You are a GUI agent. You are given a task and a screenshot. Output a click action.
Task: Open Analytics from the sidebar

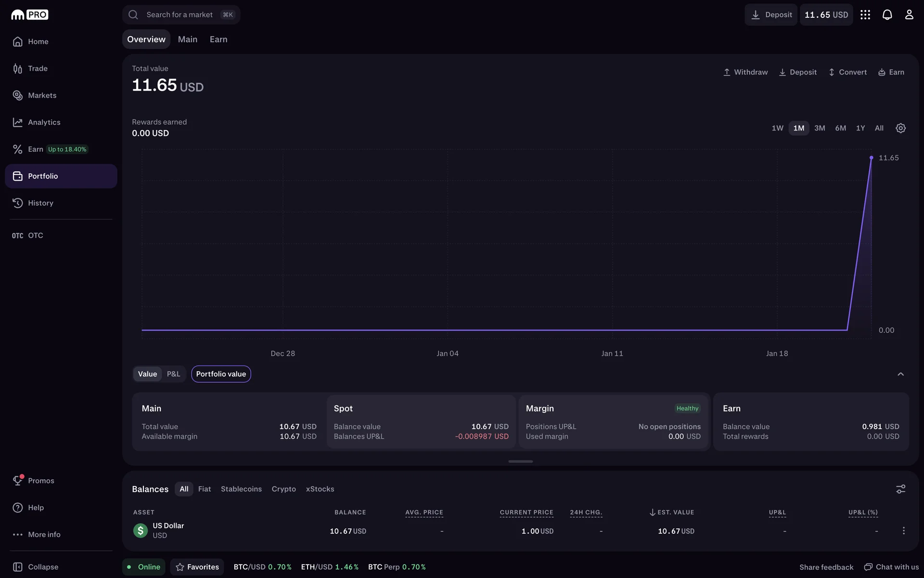44,122
